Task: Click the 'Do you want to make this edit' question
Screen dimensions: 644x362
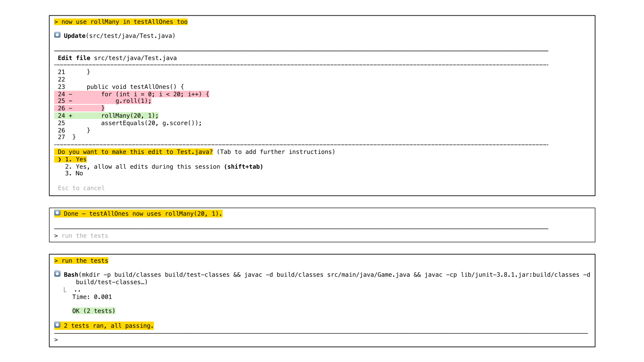Action: click(134, 152)
